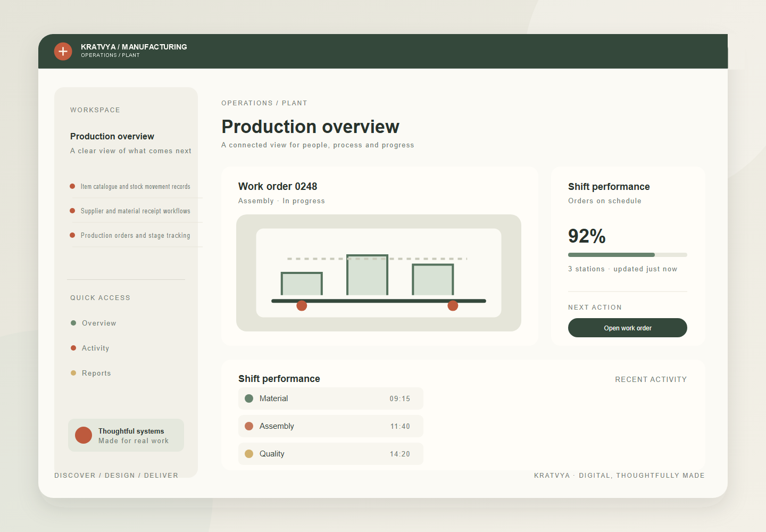Click the Open work order button

[x=628, y=328]
